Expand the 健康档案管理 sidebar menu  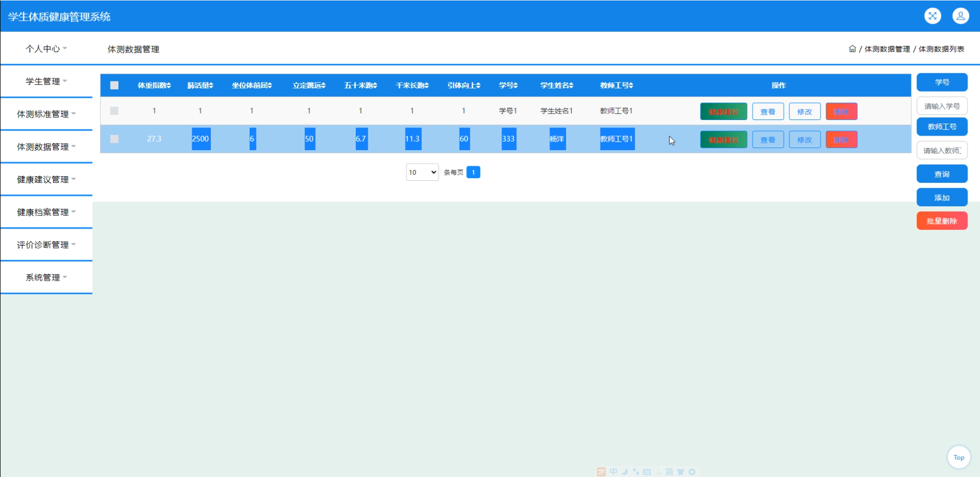(46, 212)
